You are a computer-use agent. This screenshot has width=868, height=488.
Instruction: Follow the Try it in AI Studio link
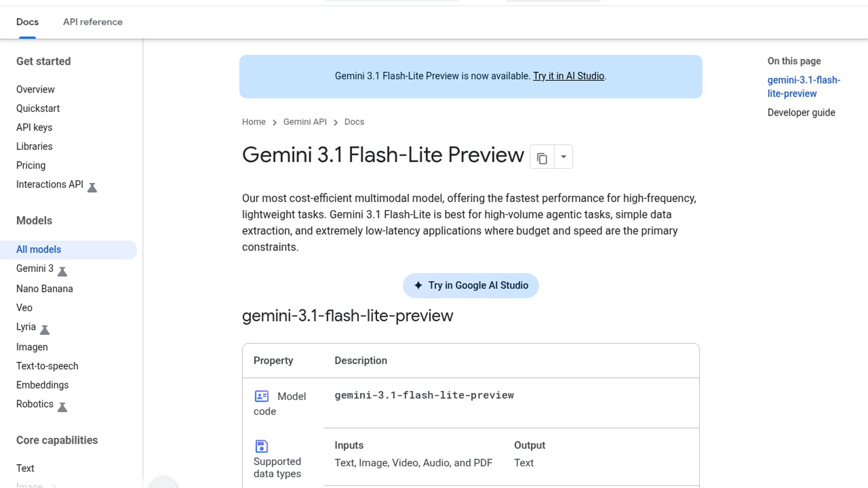[568, 76]
